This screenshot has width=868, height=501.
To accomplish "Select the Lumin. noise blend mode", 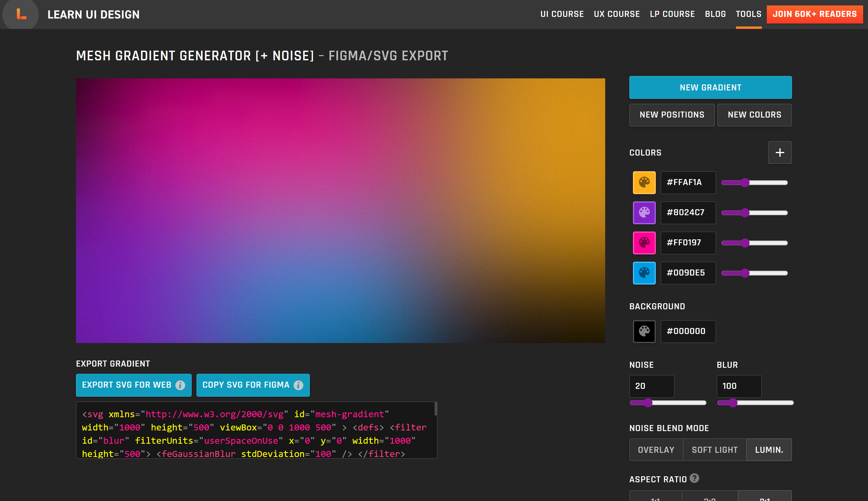I will 769,449.
